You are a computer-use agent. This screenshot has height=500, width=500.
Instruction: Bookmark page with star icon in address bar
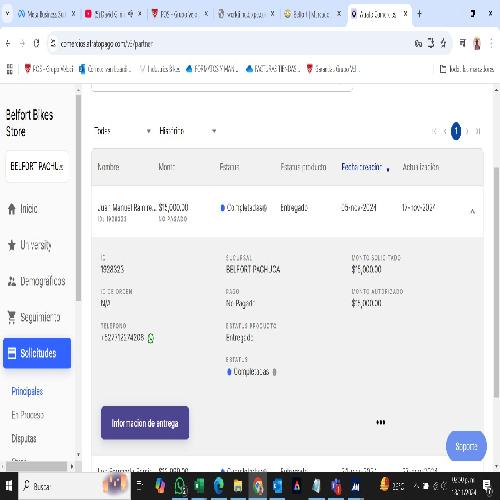click(x=443, y=43)
